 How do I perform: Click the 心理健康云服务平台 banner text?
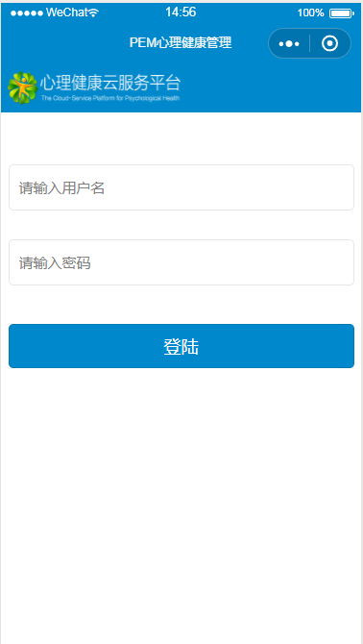pos(110,83)
